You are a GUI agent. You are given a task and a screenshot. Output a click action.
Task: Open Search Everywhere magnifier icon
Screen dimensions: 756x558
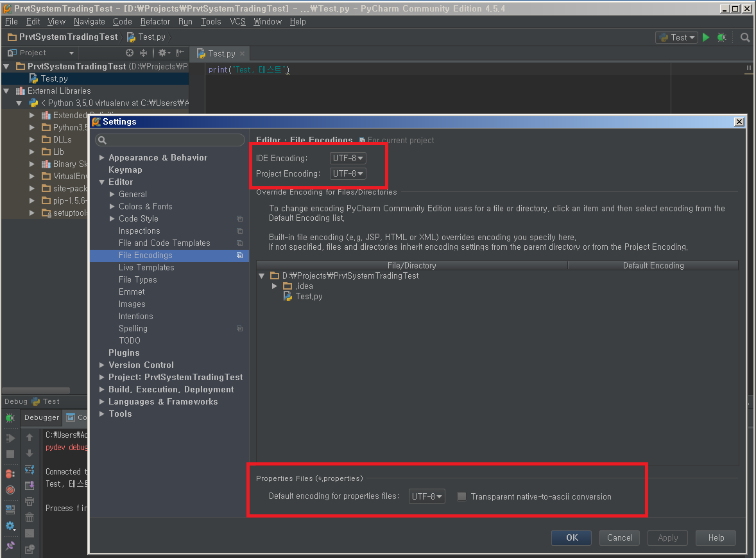(x=745, y=37)
